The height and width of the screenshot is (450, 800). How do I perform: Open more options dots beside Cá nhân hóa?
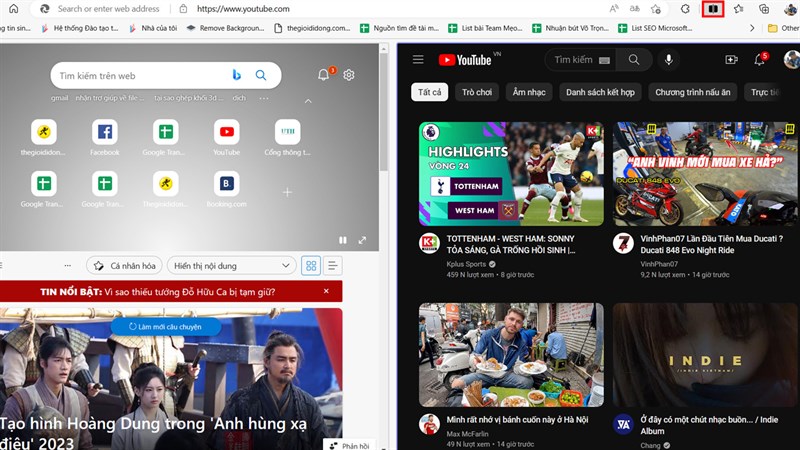(68, 265)
